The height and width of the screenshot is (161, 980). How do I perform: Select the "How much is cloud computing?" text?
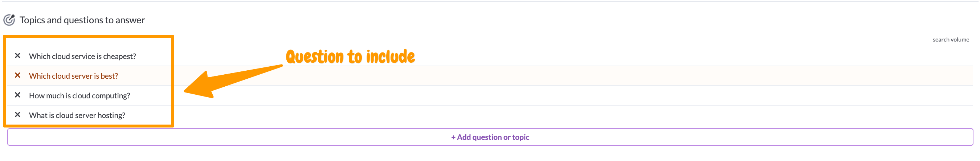click(x=79, y=96)
